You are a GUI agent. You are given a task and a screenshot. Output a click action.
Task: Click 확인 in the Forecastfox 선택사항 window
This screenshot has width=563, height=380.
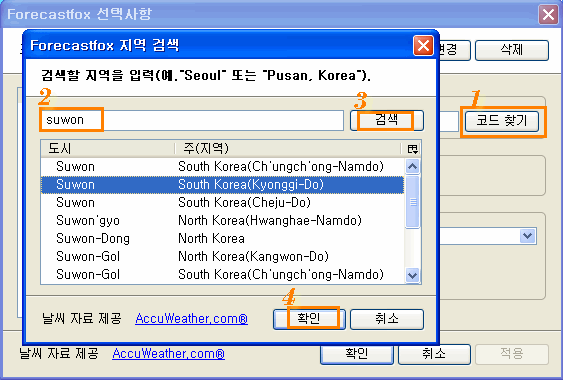pyautogui.click(x=357, y=354)
